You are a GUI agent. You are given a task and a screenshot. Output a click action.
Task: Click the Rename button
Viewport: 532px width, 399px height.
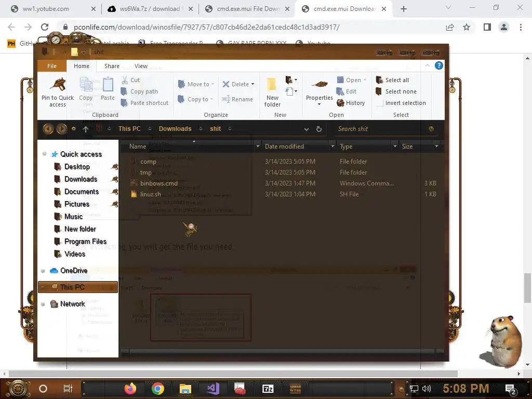click(x=237, y=99)
